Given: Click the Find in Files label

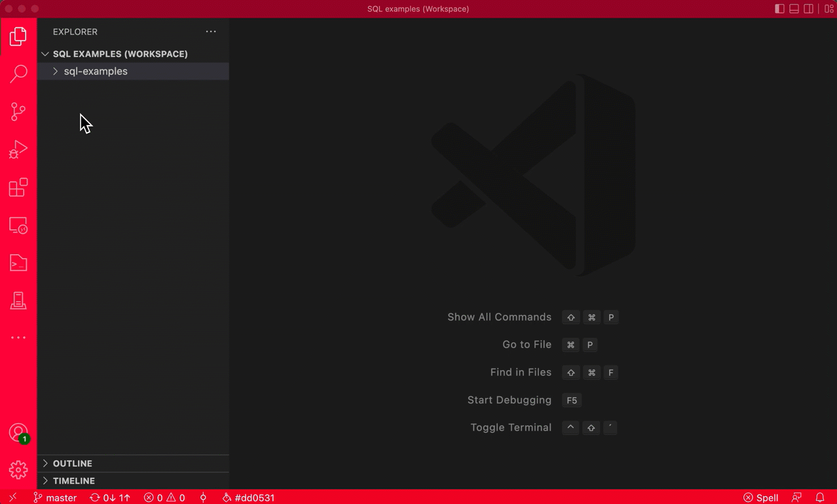Looking at the screenshot, I should (521, 372).
